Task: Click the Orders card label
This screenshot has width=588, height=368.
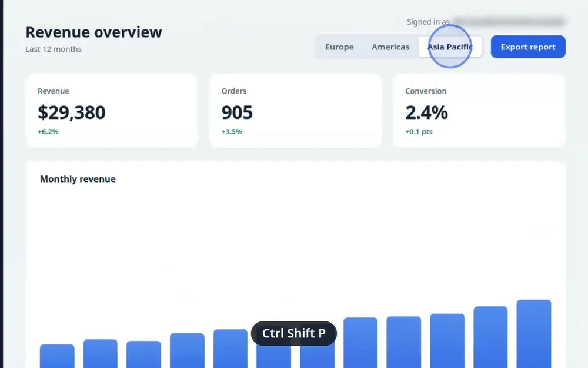Action: click(x=234, y=91)
